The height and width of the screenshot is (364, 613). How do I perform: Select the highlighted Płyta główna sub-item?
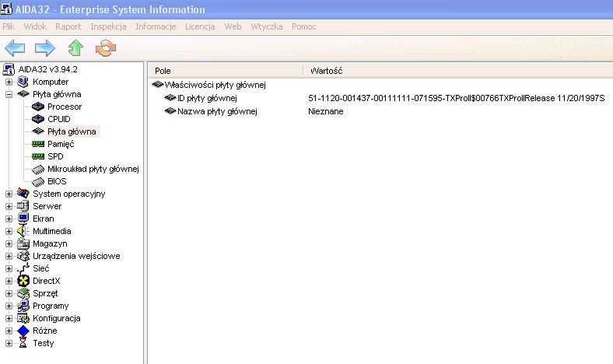pyautogui.click(x=72, y=131)
